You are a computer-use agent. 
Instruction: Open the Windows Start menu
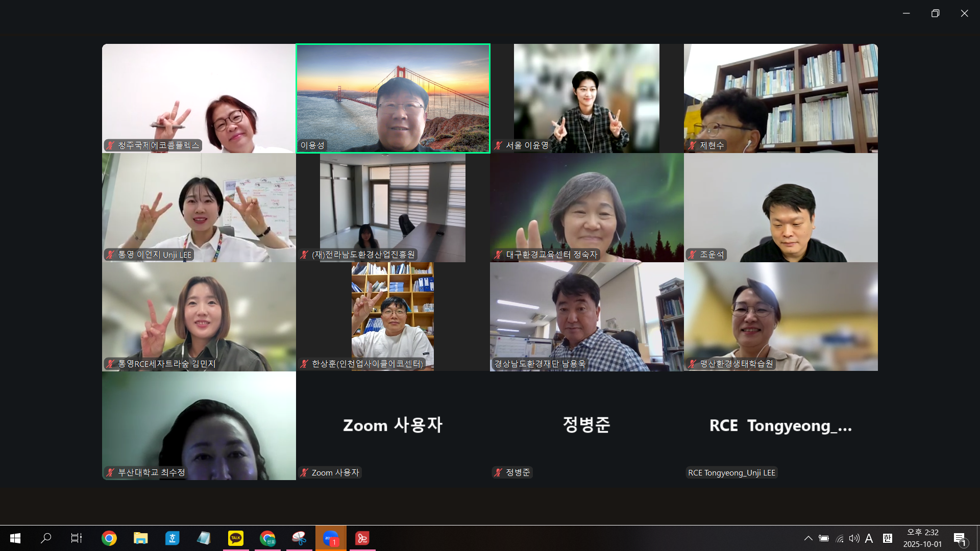pos(15,538)
